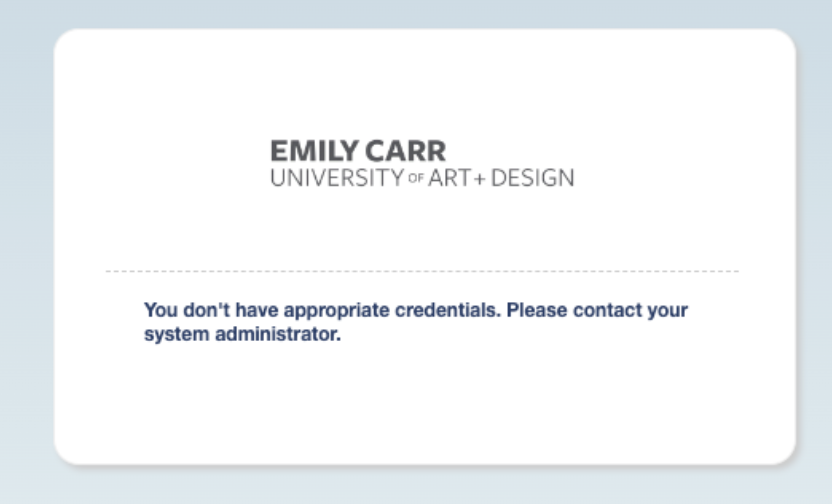Click "Please contact your" in the message
Screen dimensions: 832x504
click(597, 310)
